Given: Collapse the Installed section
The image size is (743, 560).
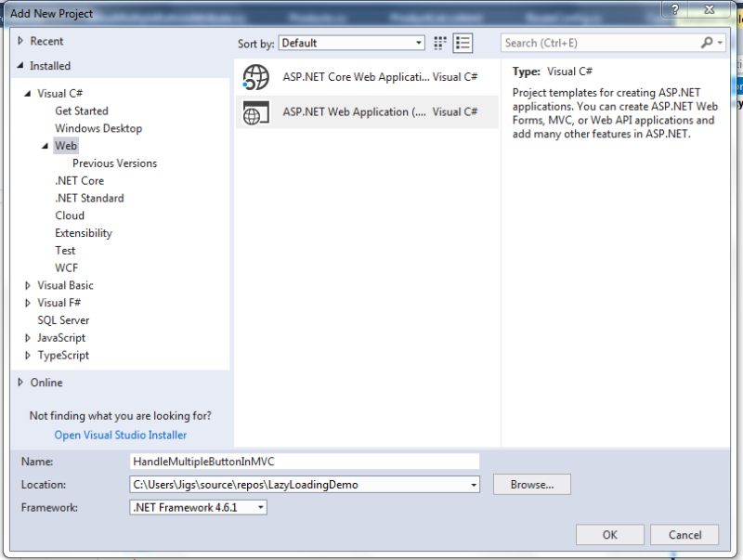Looking at the screenshot, I should 20,65.
